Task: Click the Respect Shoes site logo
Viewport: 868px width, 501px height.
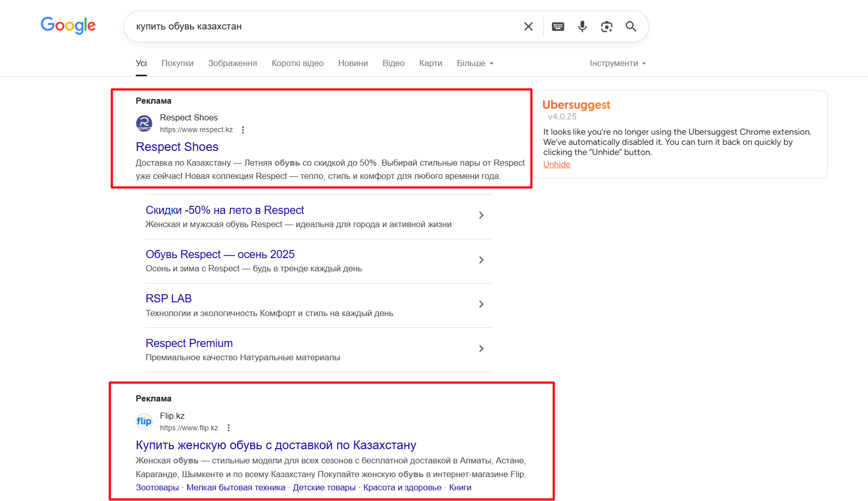Action: tap(144, 123)
